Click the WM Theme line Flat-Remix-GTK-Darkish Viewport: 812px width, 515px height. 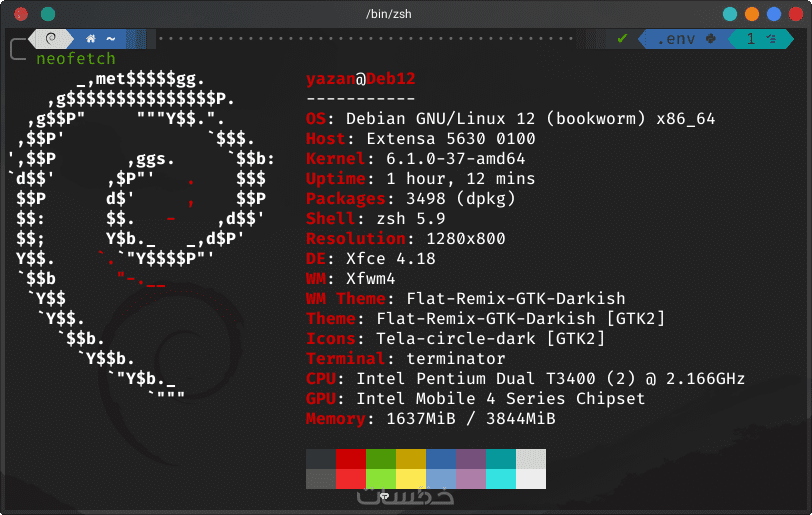point(466,298)
